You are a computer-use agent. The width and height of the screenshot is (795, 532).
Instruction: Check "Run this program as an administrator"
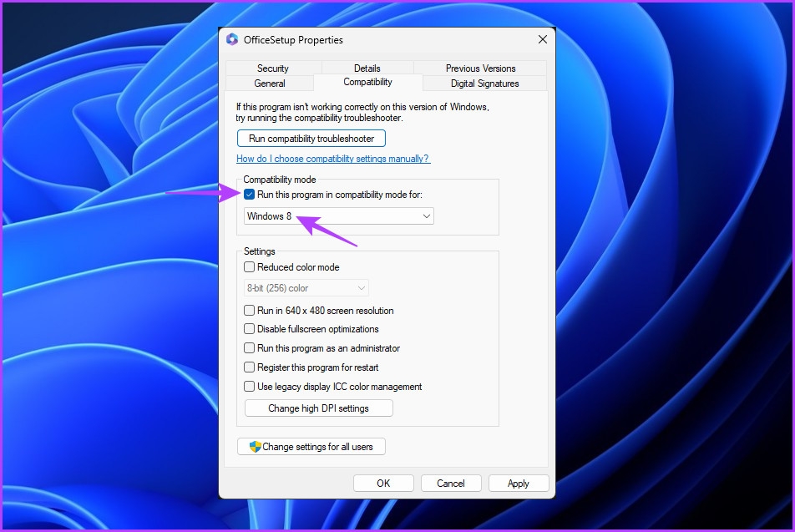click(249, 348)
